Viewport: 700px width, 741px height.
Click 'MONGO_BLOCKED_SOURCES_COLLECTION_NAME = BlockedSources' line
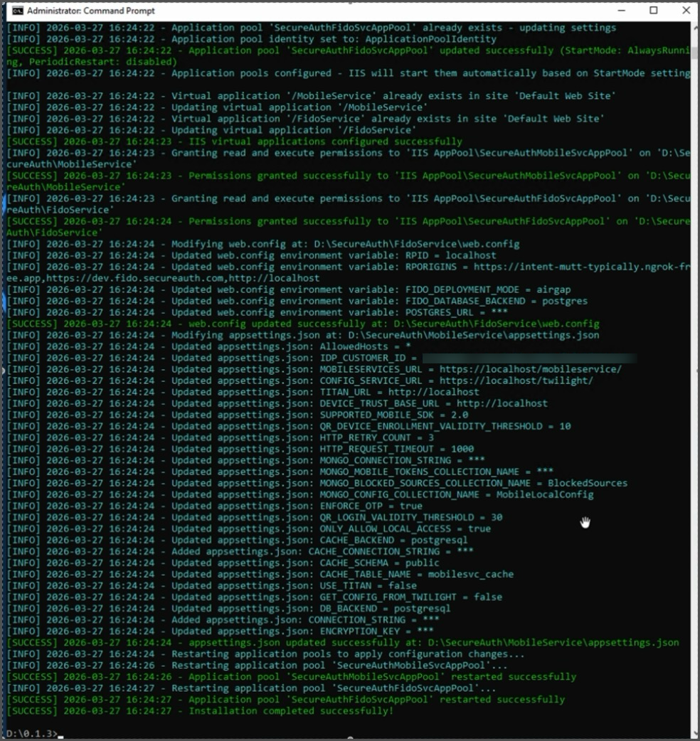[x=317, y=483]
